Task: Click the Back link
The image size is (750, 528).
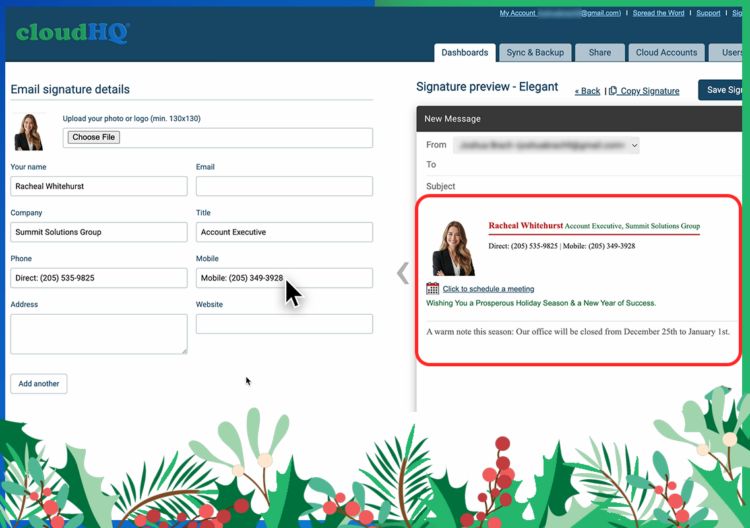Action: [x=587, y=91]
